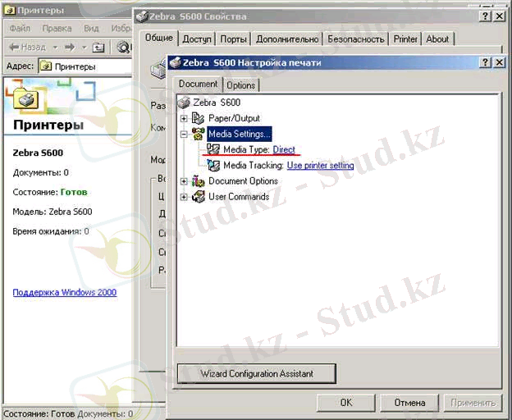
Task: Open the Вид menu in Принтеры window
Action: 91,29
